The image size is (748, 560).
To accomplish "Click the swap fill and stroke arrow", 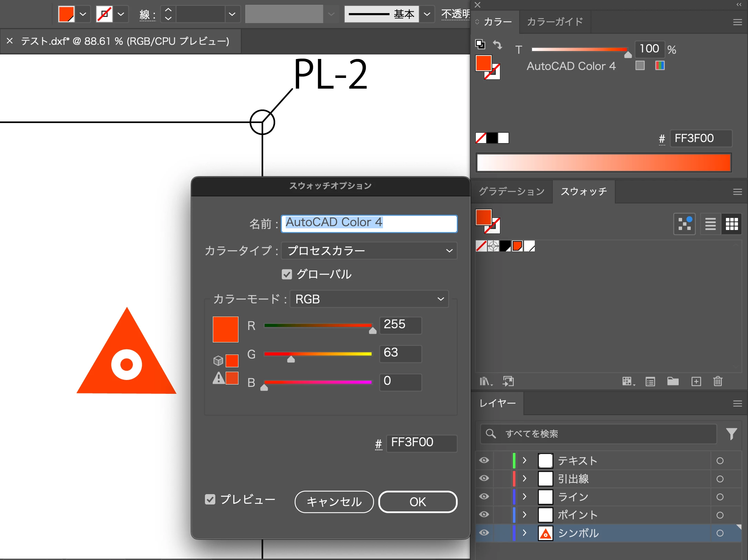I will click(498, 44).
